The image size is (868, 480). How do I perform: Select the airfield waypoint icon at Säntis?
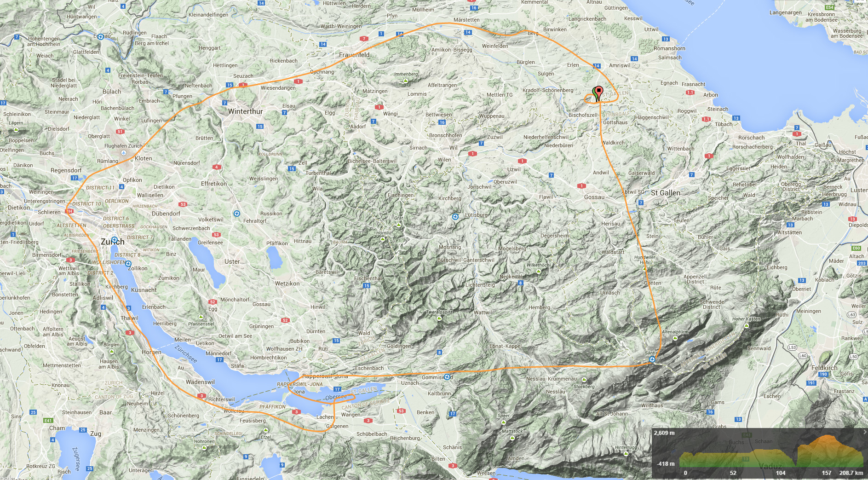[652, 359]
